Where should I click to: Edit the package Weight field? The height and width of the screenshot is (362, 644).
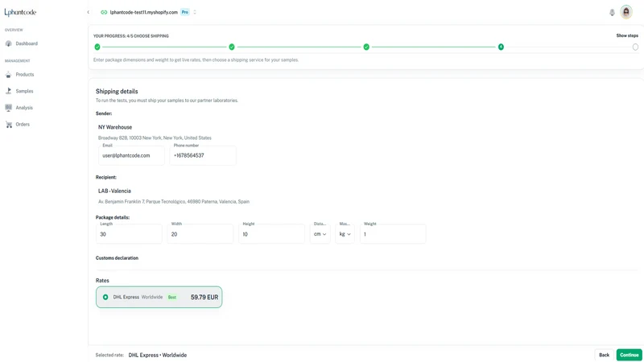pyautogui.click(x=393, y=234)
